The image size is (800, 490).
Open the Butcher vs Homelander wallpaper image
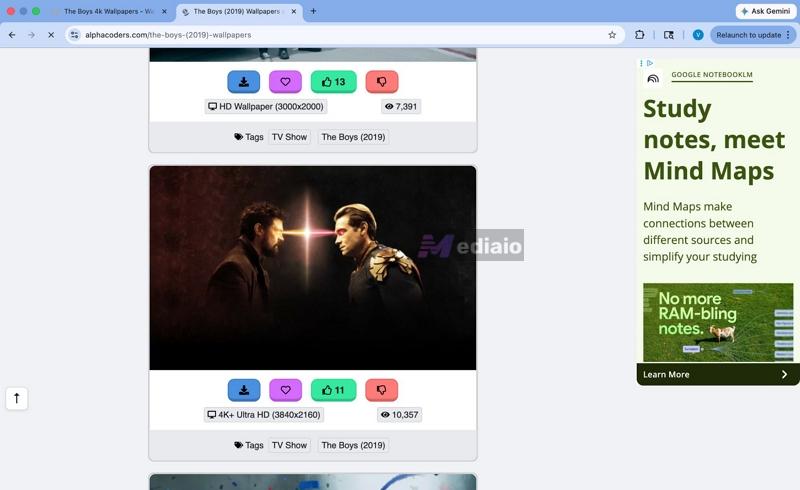[313, 267]
